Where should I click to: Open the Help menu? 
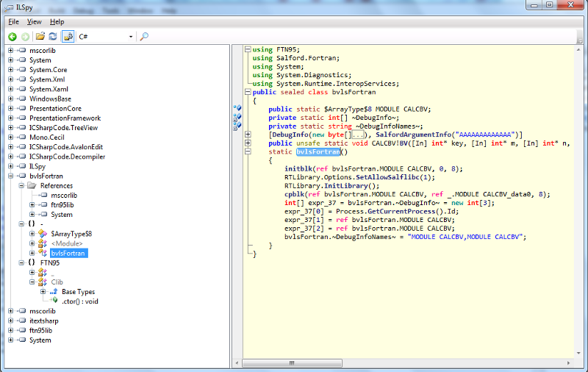[57, 21]
